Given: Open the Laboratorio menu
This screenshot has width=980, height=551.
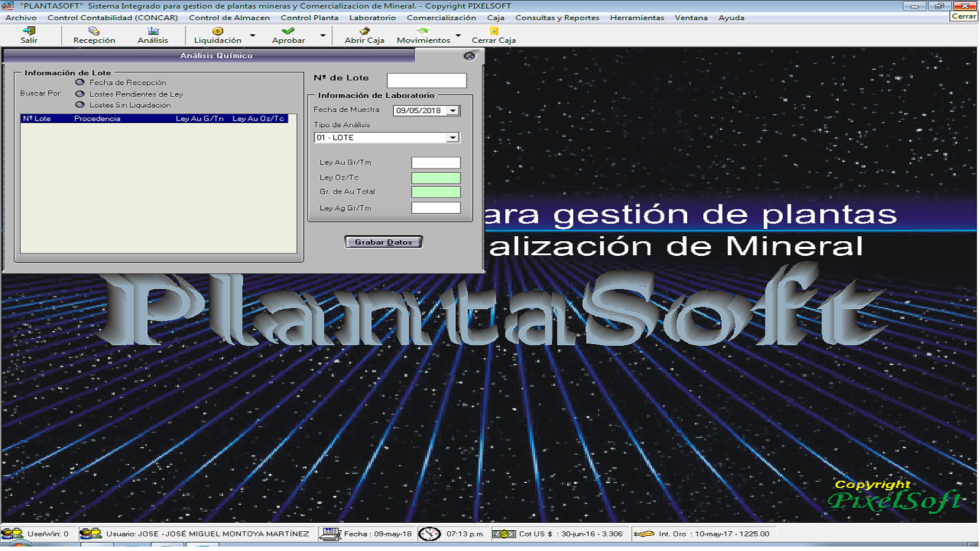Looking at the screenshot, I should 372,18.
